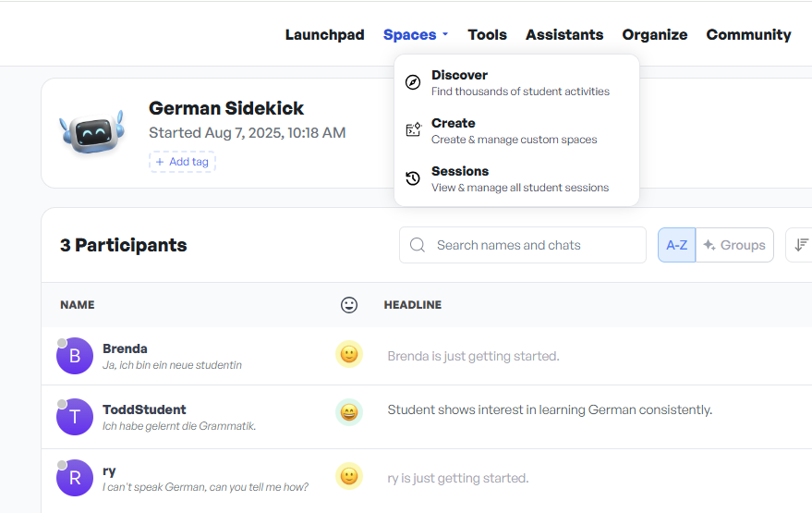The width and height of the screenshot is (812, 513).
Task: Open the Launchpad page
Action: 324,35
